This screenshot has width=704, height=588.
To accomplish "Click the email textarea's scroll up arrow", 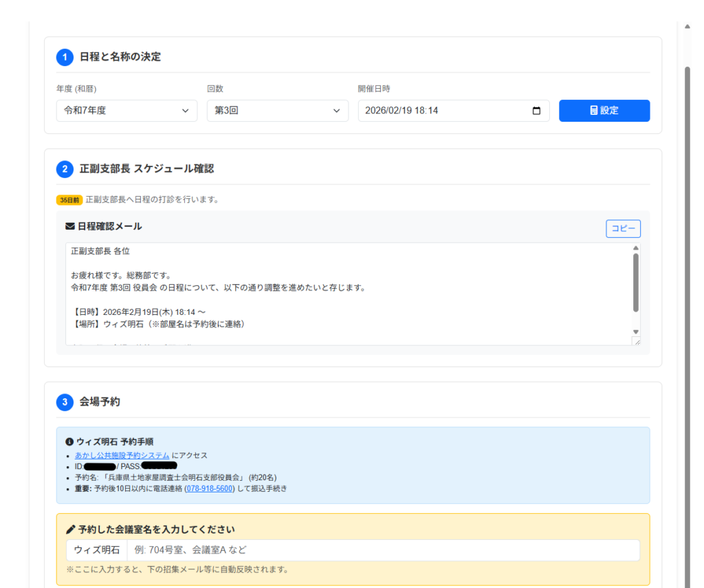I will 635,248.
